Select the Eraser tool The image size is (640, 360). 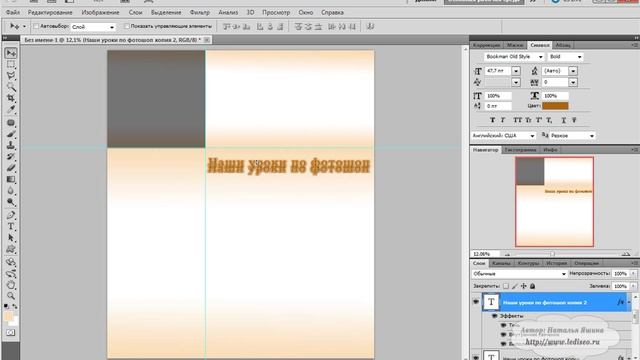(x=11, y=168)
